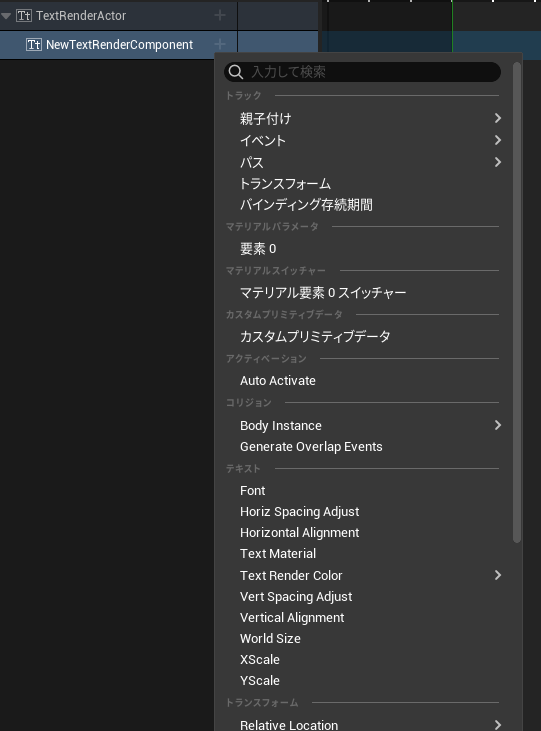This screenshot has width=541, height=731.
Task: Click the NewTextRenderComponent text icon
Action: [34, 45]
